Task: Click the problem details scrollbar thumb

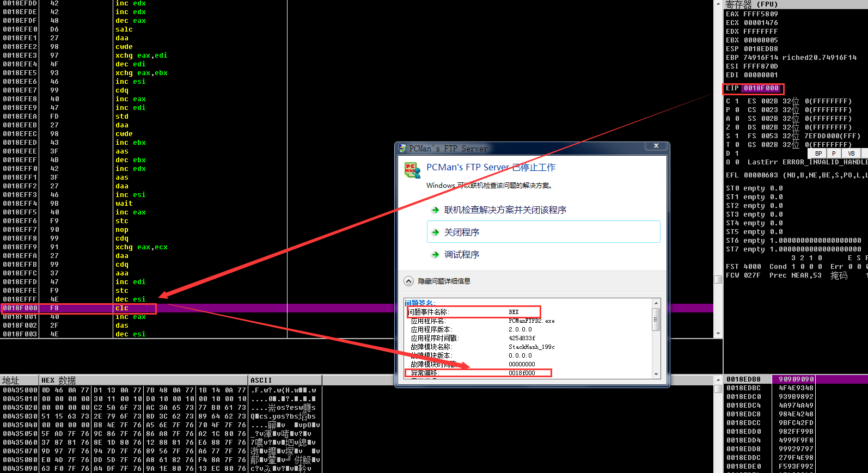Action: (656, 319)
